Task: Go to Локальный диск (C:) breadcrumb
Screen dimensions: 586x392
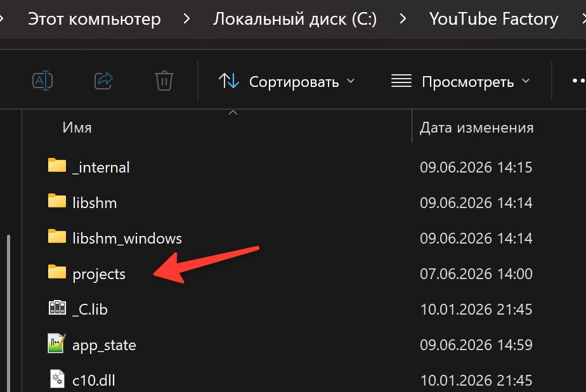Action: click(x=295, y=18)
